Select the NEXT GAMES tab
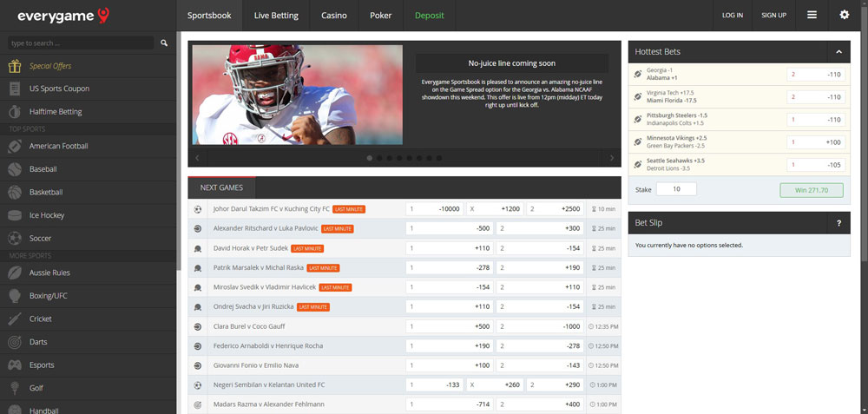The width and height of the screenshot is (868, 414). (x=221, y=187)
